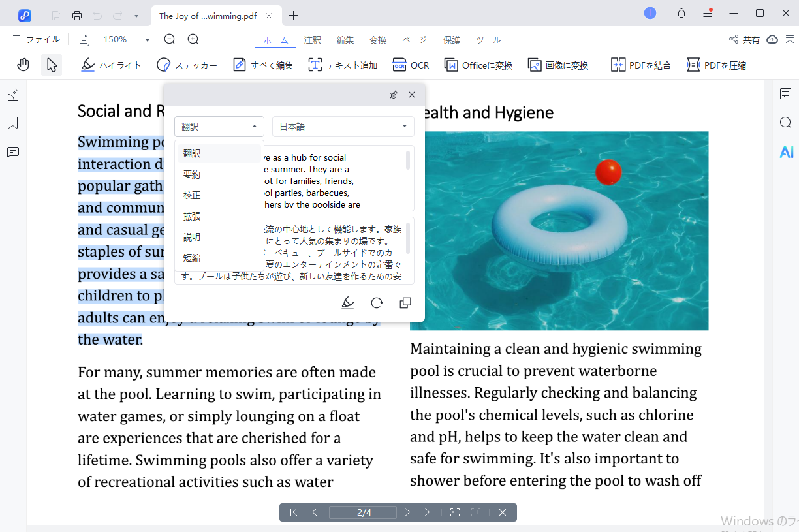Click PDFを圧縮 compress PDF

point(716,65)
